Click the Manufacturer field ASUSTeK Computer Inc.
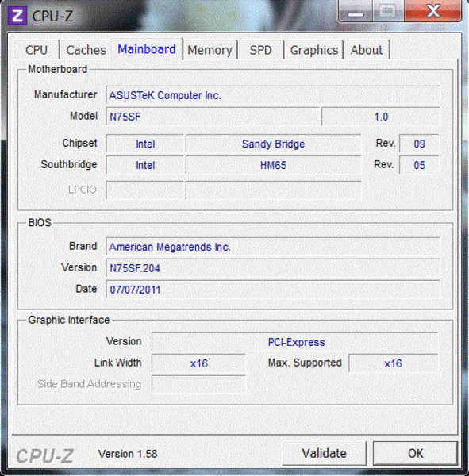The height and width of the screenshot is (476, 469). (273, 95)
